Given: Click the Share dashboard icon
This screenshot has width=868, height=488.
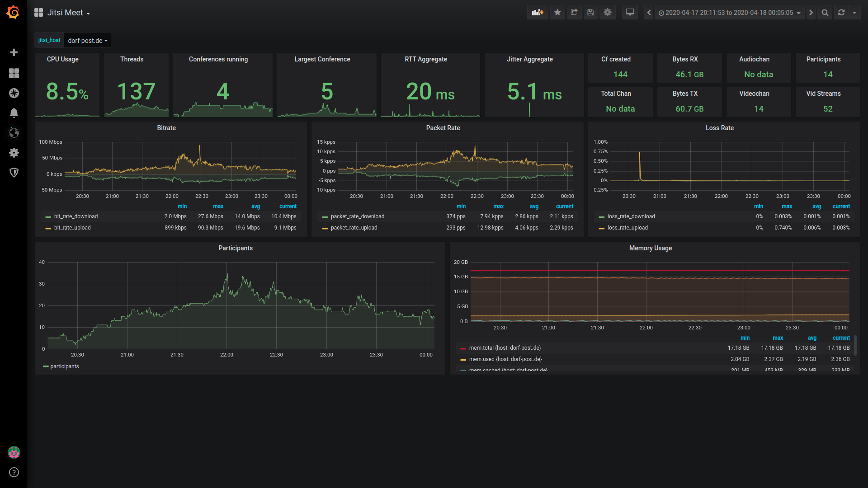Looking at the screenshot, I should tap(574, 13).
